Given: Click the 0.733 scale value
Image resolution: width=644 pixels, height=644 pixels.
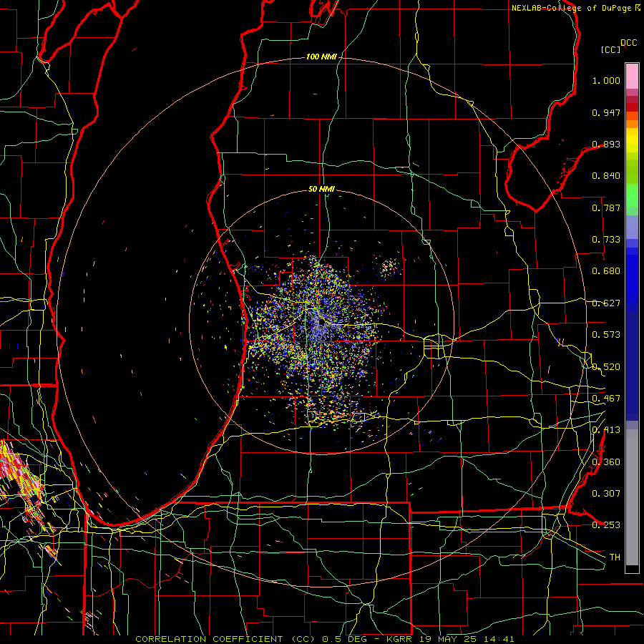Looking at the screenshot, I should click(x=606, y=240).
